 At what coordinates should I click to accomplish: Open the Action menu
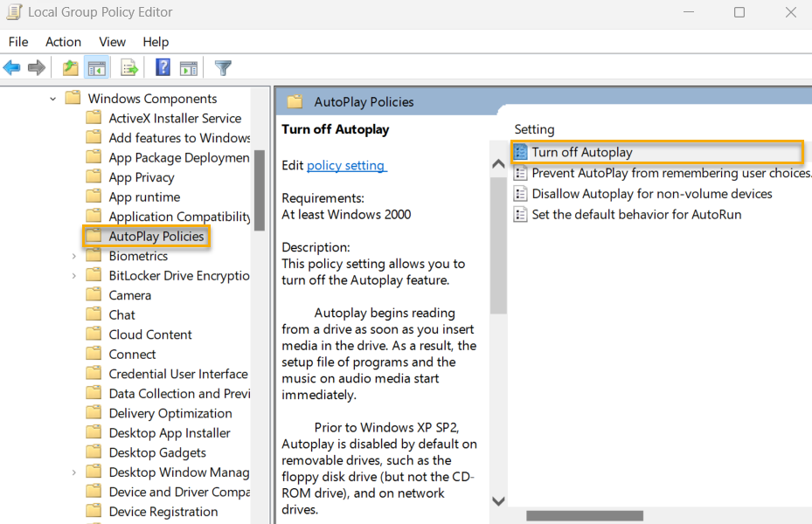[x=63, y=41]
